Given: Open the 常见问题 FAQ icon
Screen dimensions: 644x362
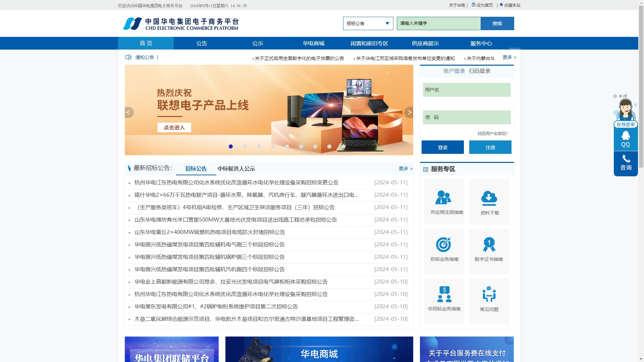Looking at the screenshot, I should point(489,294).
